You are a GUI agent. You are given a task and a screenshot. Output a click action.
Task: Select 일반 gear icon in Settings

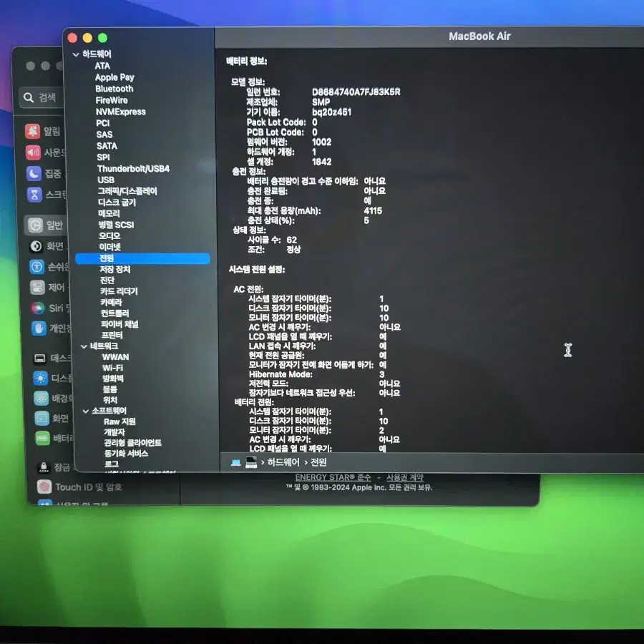35,225
